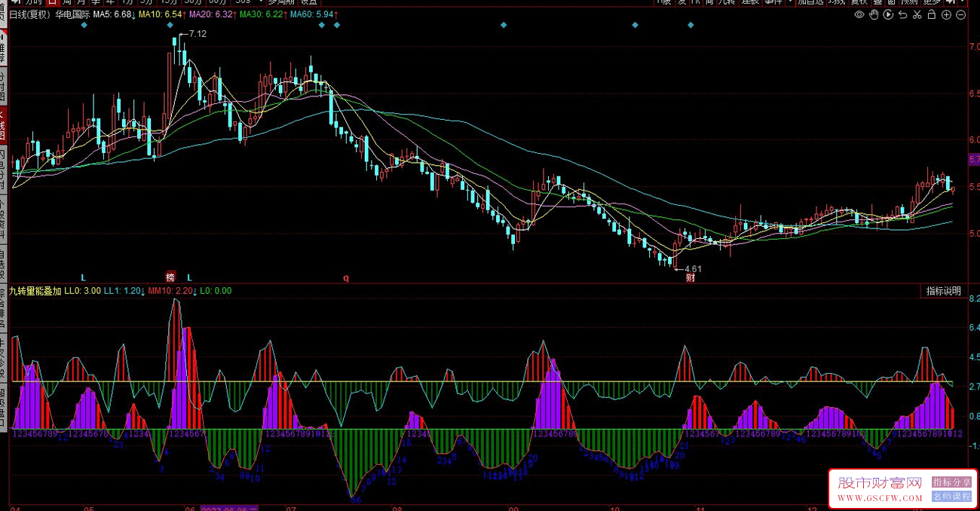The width and height of the screenshot is (980, 511).
Task: Switch to the 月 monthly period tab
Action: pos(81,3)
